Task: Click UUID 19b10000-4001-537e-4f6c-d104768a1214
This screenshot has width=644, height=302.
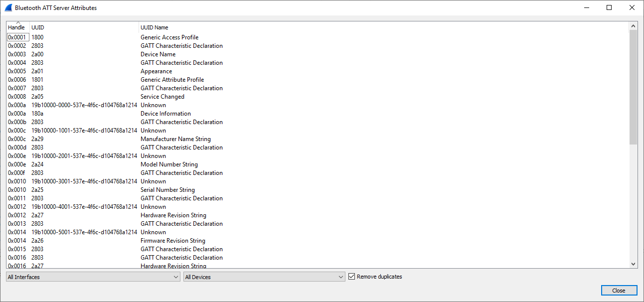Action: pyautogui.click(x=84, y=207)
